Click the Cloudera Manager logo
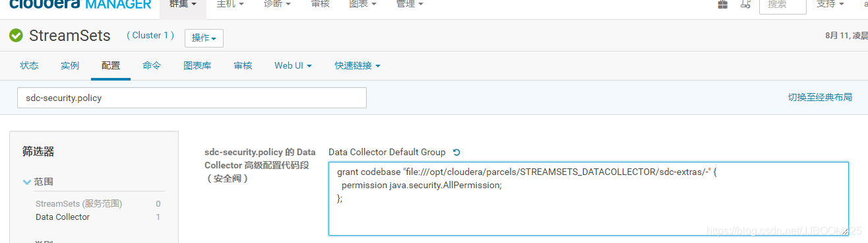 pos(80,4)
